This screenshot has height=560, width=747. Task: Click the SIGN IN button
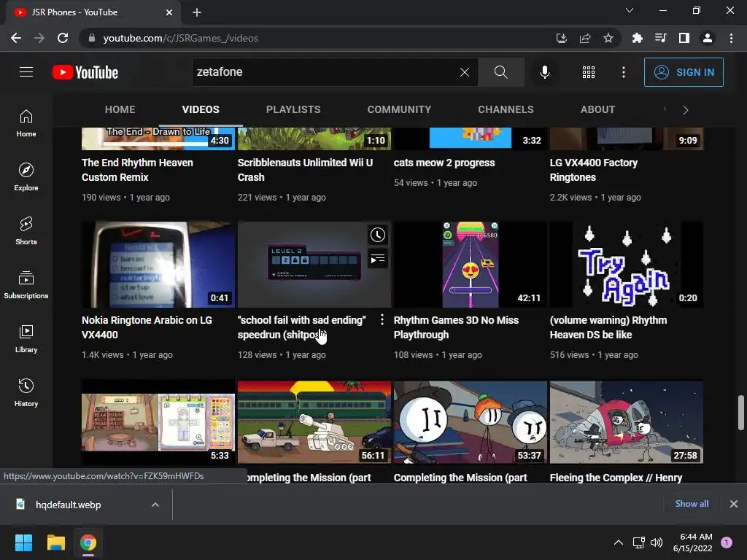click(684, 72)
